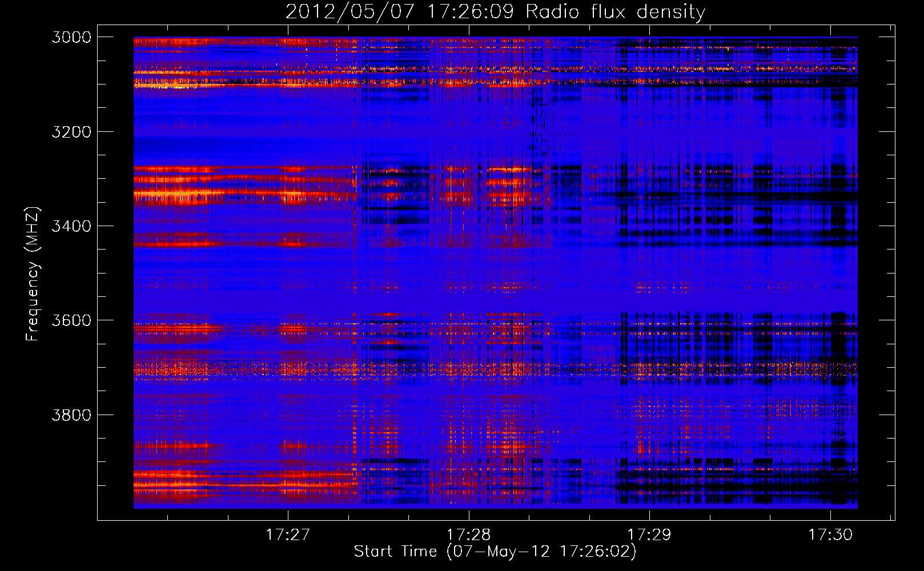The image size is (924, 571).
Task: Click the 'Frequency (MHZ)' axis title
Action: coord(33,274)
